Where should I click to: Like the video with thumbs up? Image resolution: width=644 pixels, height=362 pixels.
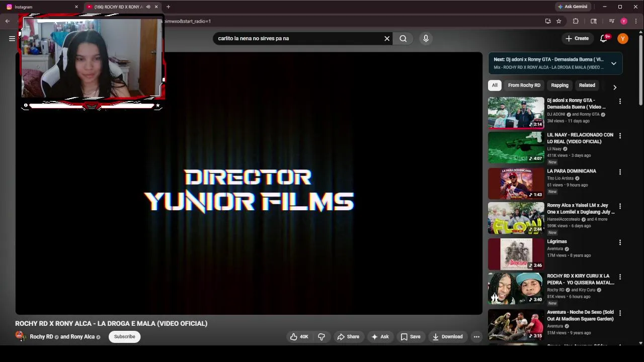click(299, 337)
